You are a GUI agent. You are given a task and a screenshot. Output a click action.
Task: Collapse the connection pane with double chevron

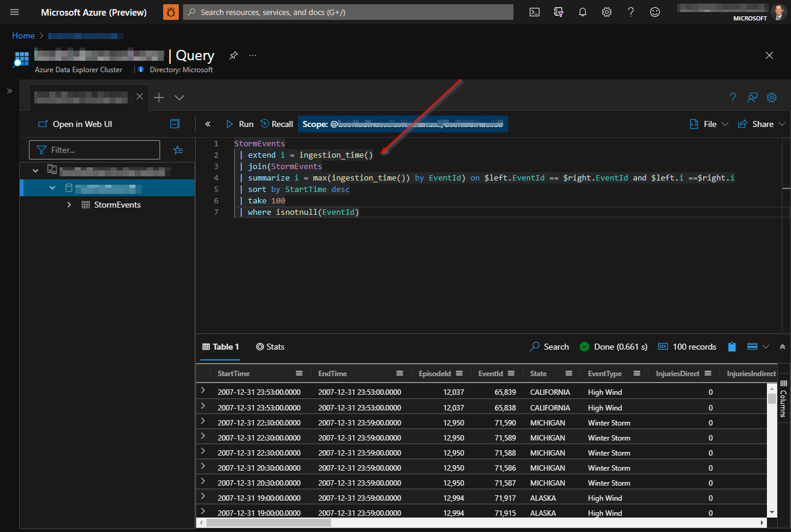coord(208,124)
